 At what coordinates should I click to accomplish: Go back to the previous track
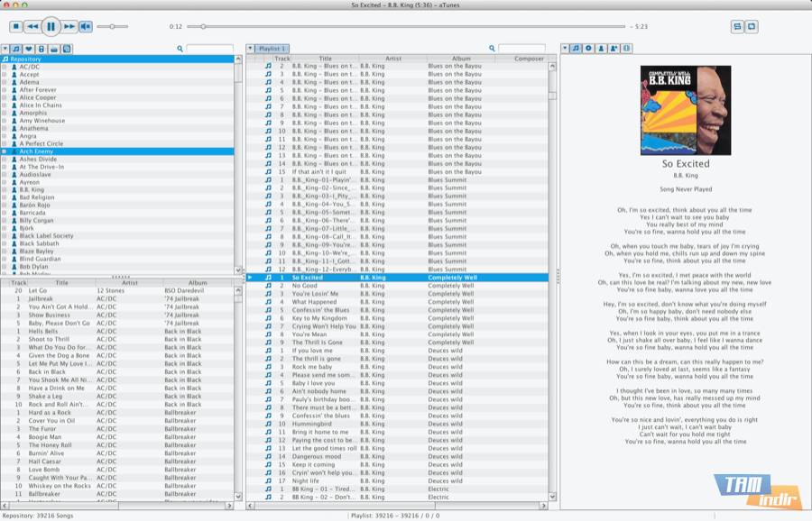[32, 27]
